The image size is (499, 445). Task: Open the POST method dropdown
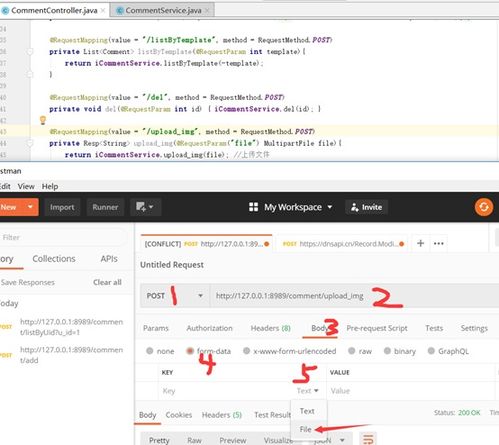click(x=175, y=296)
